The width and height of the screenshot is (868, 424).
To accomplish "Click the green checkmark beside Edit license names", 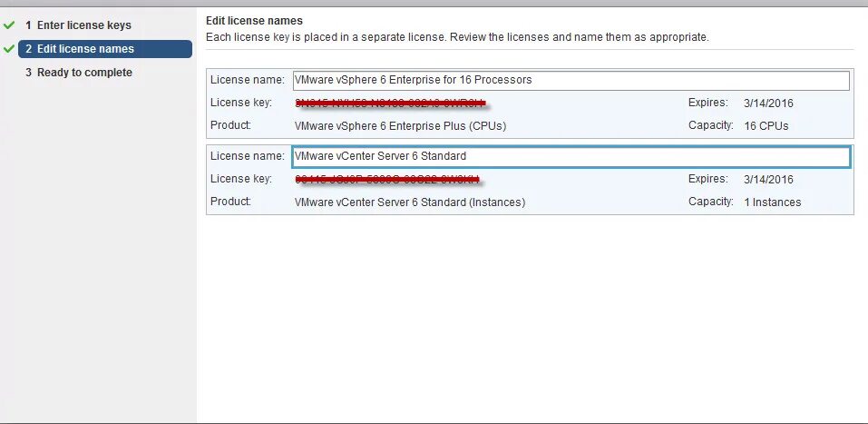I will tap(9, 49).
